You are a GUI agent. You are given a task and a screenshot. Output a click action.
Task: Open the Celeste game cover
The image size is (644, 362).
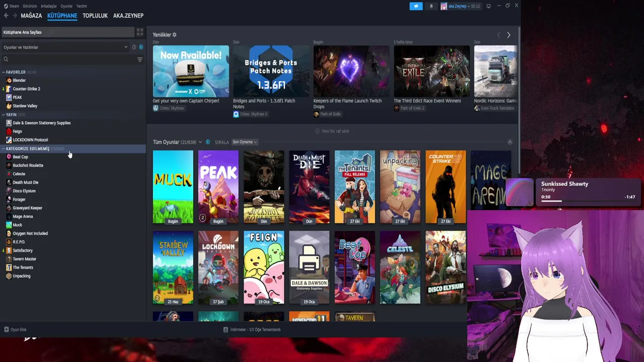tap(400, 267)
